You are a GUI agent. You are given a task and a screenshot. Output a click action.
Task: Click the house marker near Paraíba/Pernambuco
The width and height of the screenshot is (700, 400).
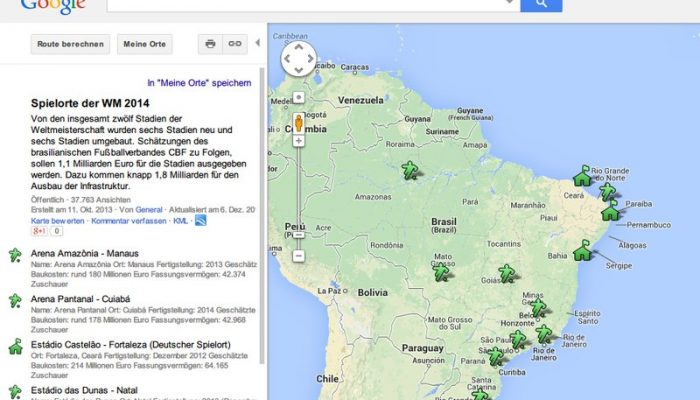[x=610, y=210]
